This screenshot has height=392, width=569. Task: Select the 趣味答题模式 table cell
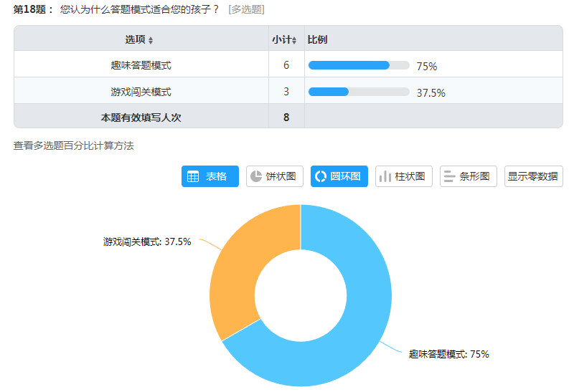[x=141, y=65]
